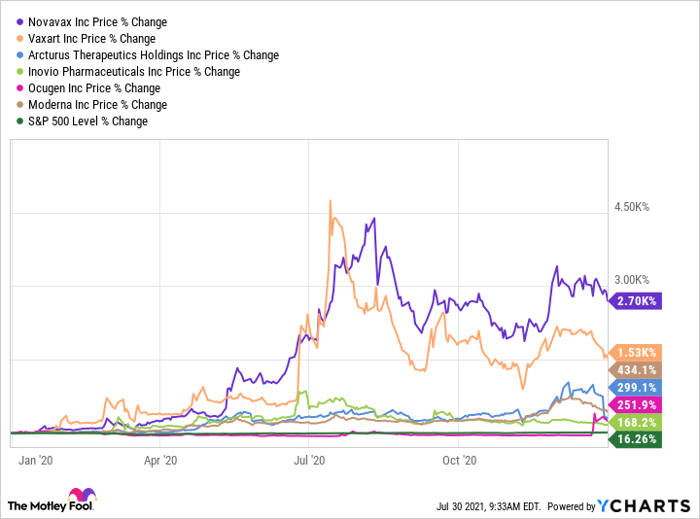Click the 4.50K% y-axis label

[x=632, y=208]
